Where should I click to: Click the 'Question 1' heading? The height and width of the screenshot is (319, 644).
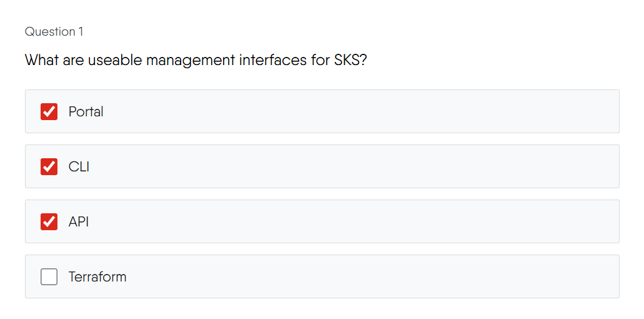coord(54,31)
